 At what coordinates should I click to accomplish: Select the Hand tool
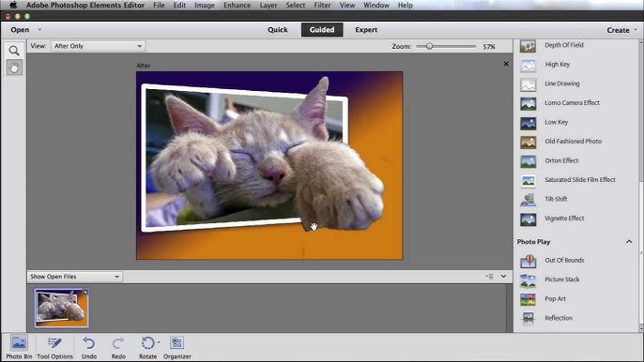tap(14, 67)
